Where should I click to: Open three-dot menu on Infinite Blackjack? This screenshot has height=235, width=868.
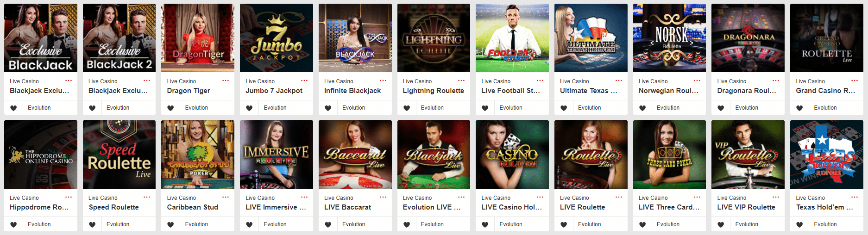(383, 80)
